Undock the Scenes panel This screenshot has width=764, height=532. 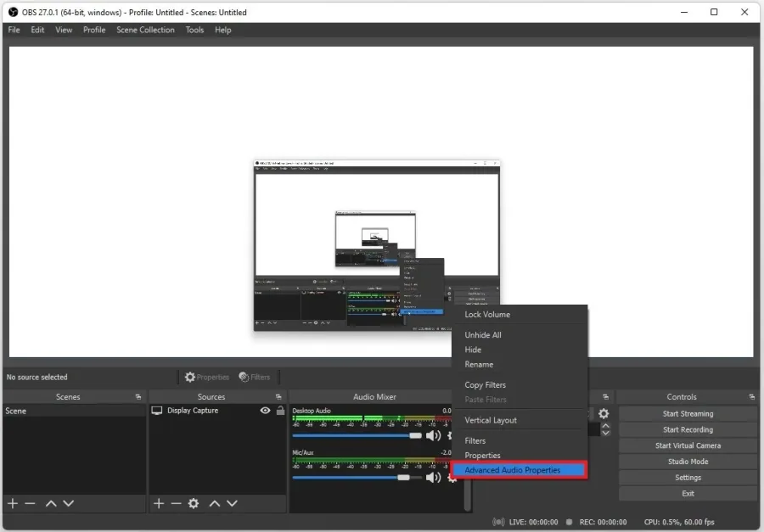click(x=138, y=397)
